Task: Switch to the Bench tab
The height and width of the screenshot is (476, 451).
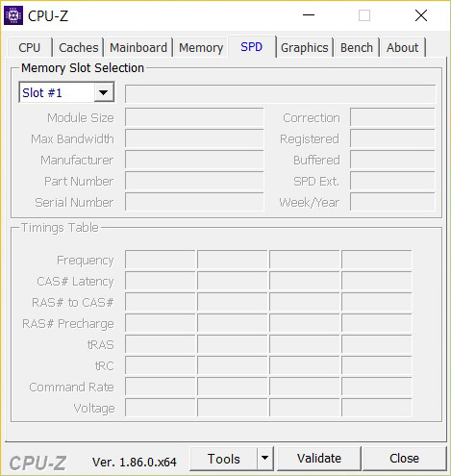Action: [357, 48]
